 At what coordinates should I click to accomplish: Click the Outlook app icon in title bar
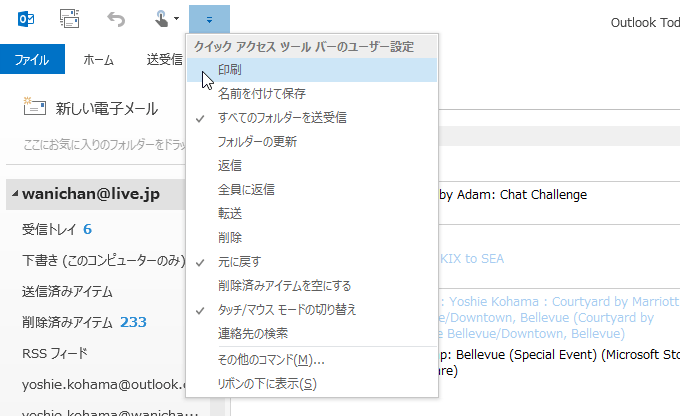(27, 18)
